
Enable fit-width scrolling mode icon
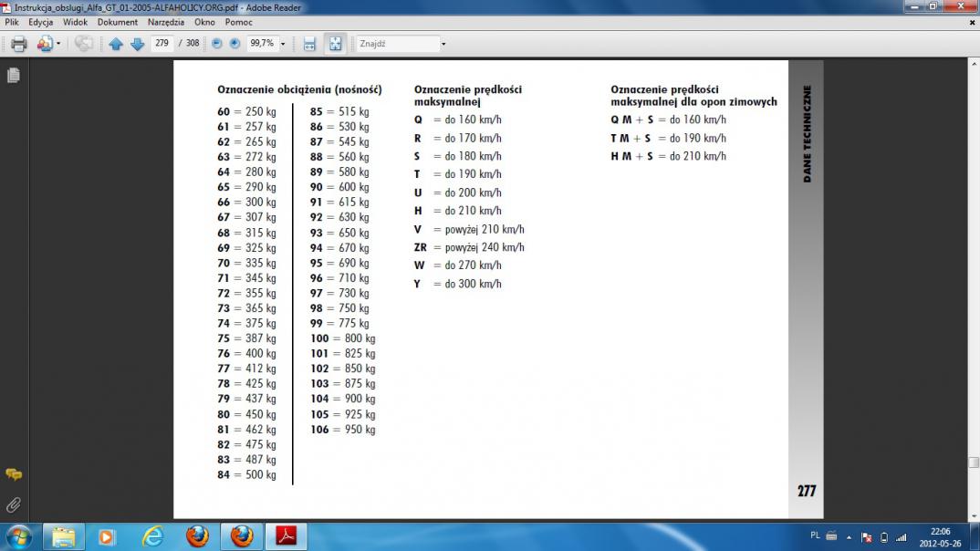click(309, 44)
